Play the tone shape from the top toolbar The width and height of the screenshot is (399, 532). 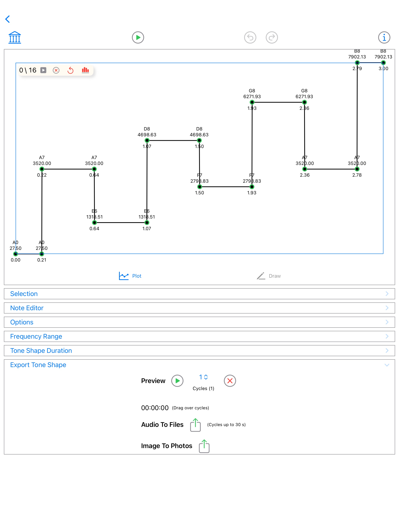(138, 37)
